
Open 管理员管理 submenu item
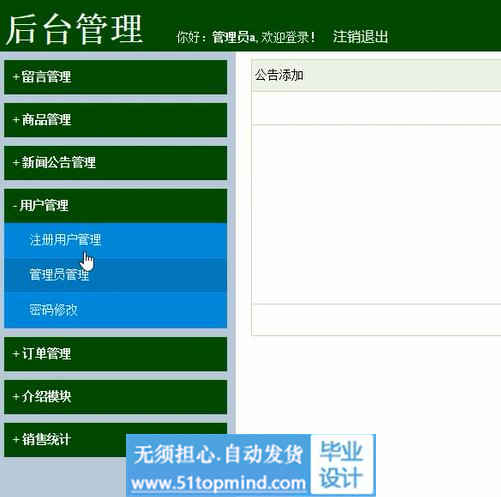point(115,275)
